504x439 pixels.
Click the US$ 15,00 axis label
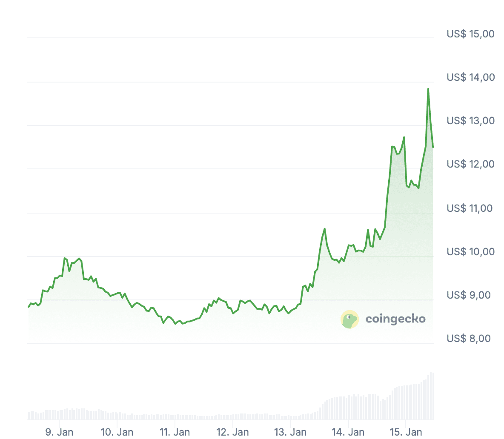470,34
